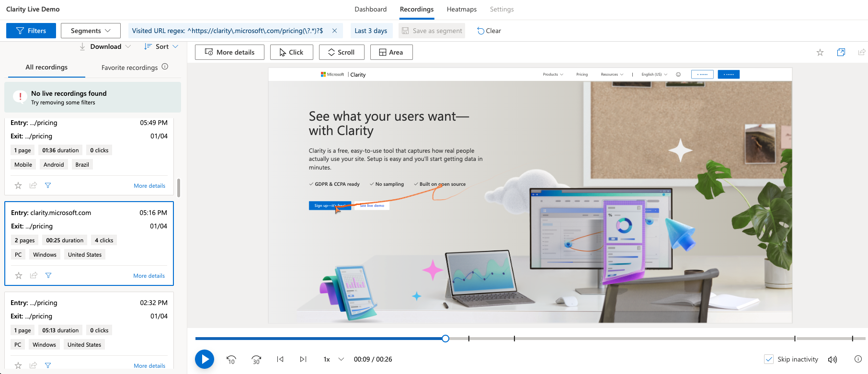Toggle Skip inactivity checkbox

[x=769, y=359]
